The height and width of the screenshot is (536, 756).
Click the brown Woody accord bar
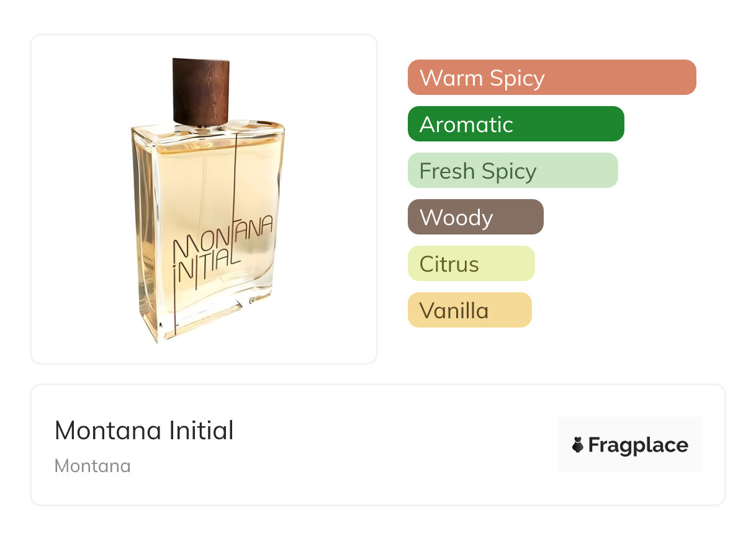[x=475, y=217]
